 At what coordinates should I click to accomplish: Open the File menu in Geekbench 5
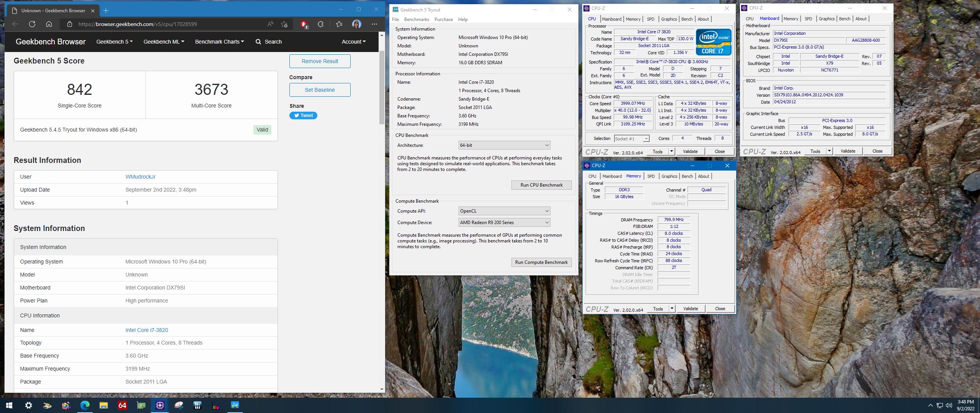(395, 20)
